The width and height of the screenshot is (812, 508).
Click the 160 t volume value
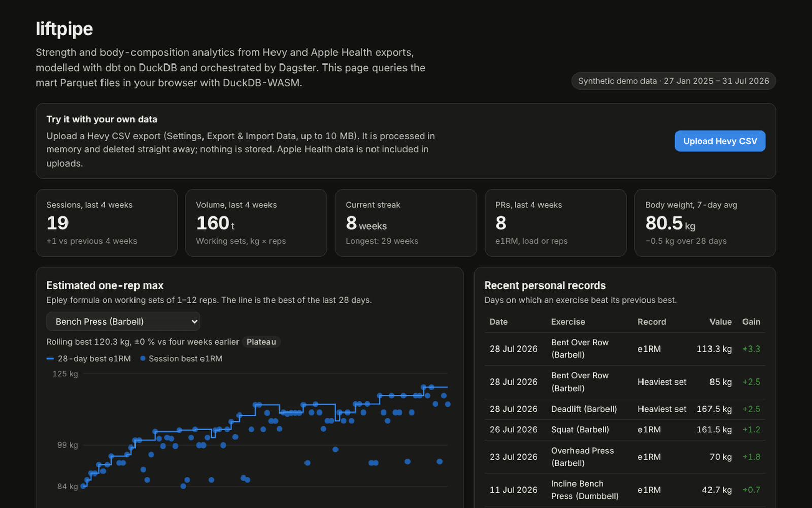(x=215, y=224)
